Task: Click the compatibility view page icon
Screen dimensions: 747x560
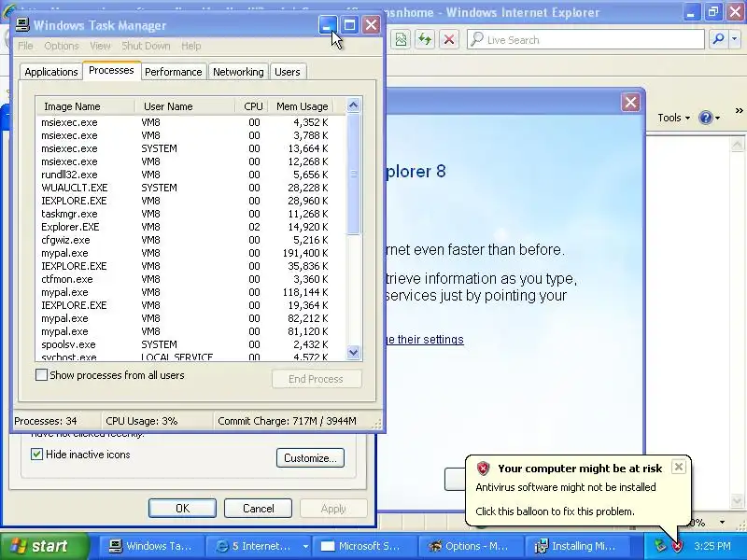Action: (x=401, y=39)
